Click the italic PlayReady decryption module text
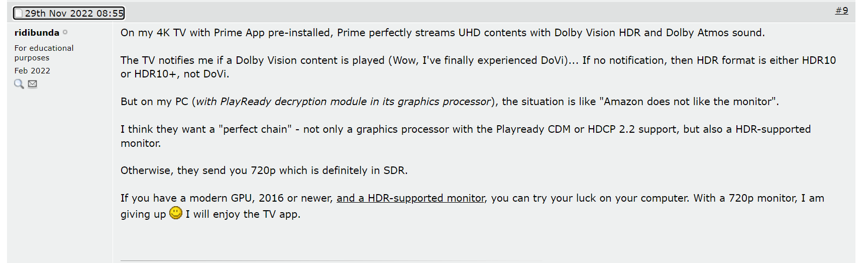 (x=343, y=102)
